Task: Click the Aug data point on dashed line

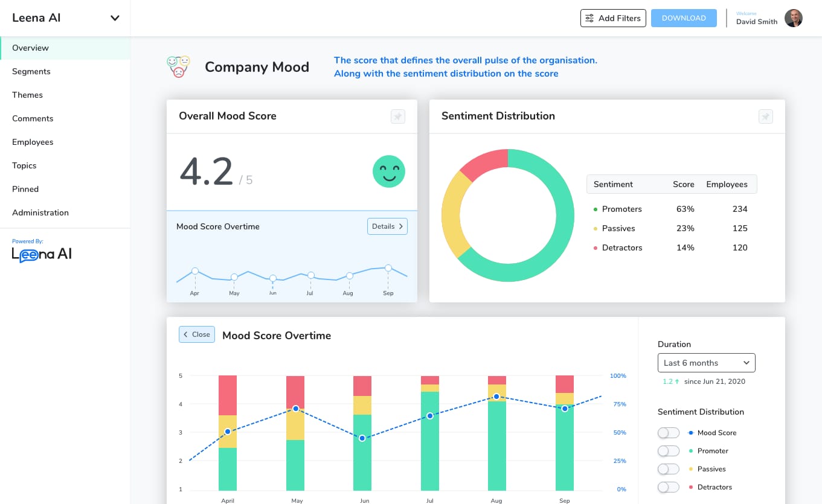Action: (496, 397)
